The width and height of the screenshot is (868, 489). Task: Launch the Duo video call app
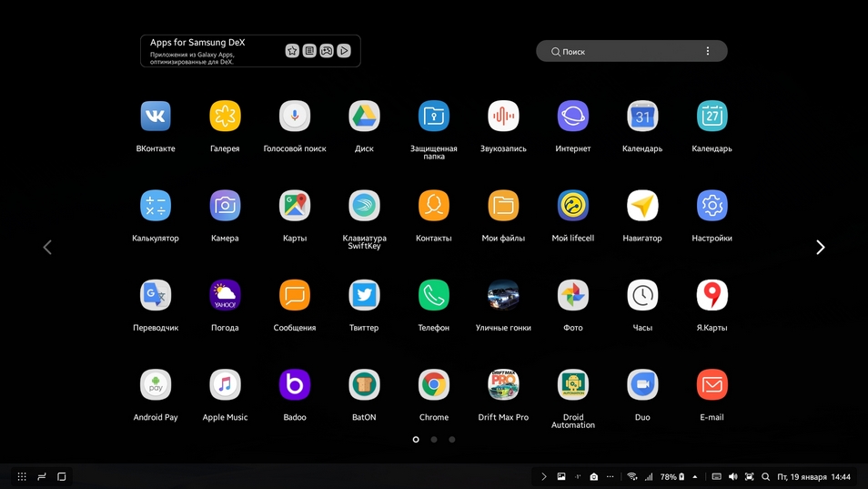tap(642, 384)
